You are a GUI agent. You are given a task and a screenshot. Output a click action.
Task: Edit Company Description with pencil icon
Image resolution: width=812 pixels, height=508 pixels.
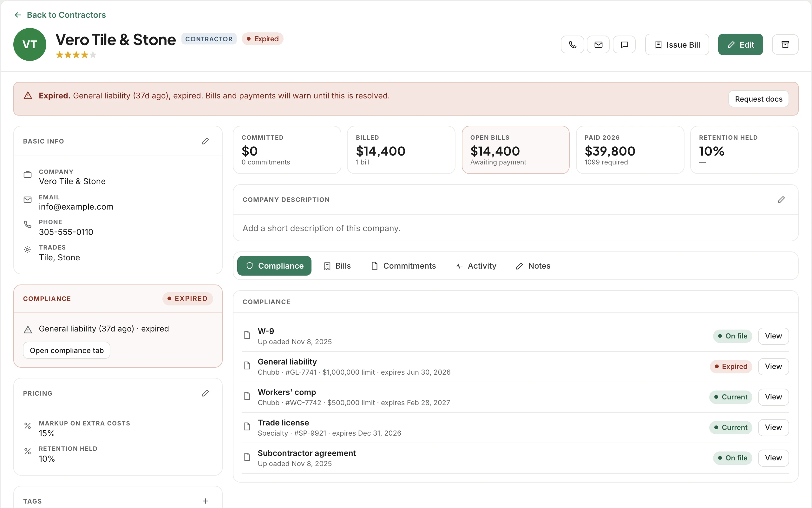(x=782, y=200)
